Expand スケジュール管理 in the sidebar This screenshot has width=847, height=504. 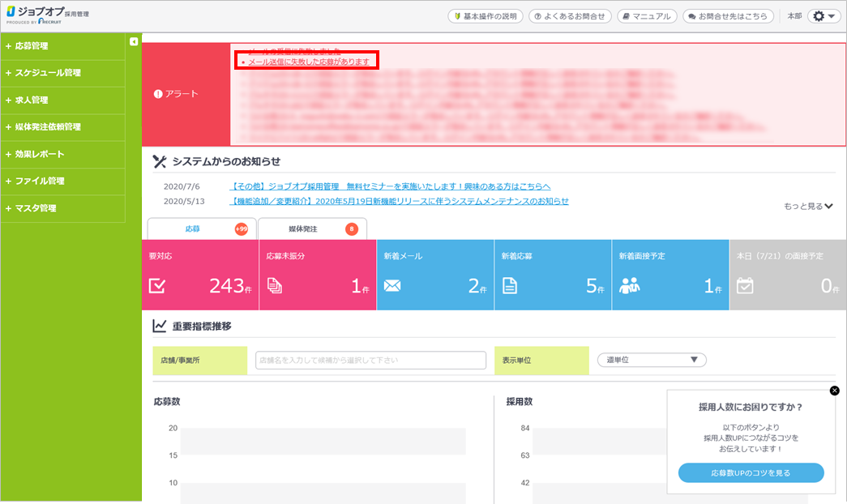click(62, 73)
